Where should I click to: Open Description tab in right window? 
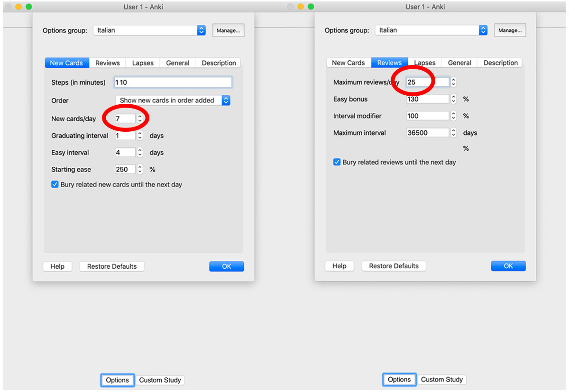tap(501, 63)
